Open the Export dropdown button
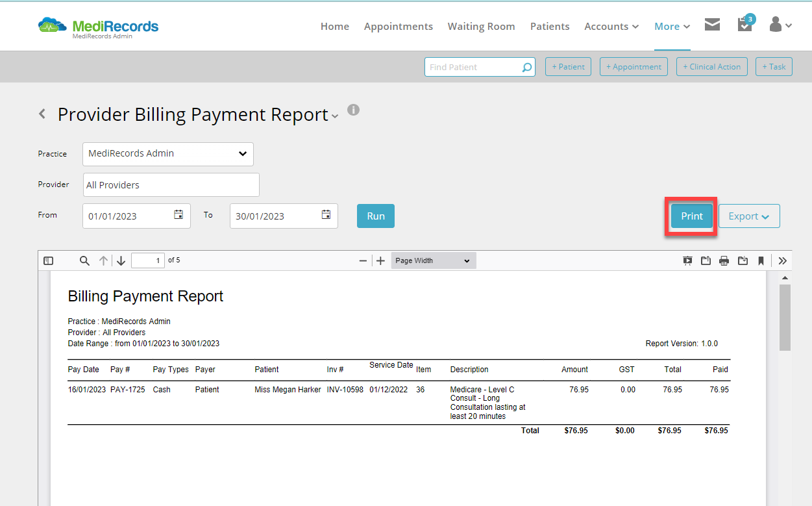The image size is (812, 506). [749, 216]
